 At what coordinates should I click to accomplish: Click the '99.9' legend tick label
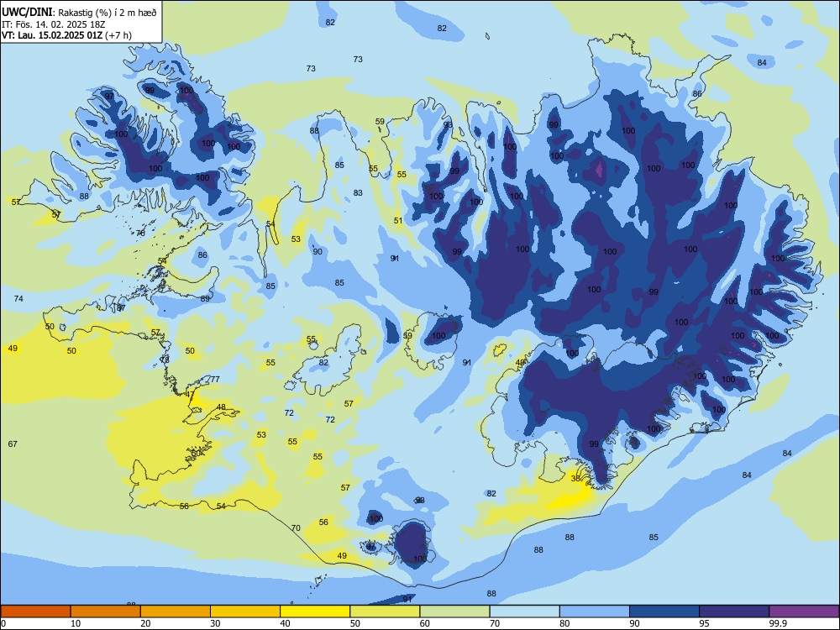click(x=777, y=623)
